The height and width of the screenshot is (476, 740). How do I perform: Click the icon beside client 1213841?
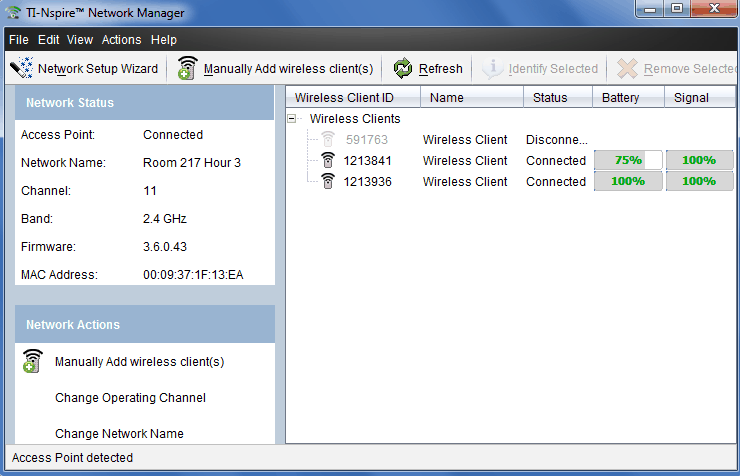(328, 161)
